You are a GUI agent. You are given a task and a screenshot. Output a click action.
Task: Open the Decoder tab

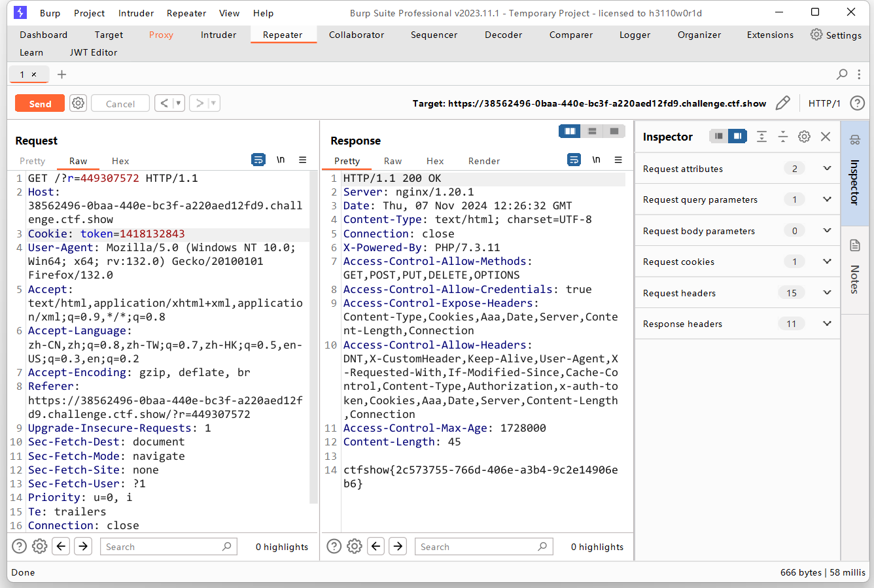(x=503, y=35)
